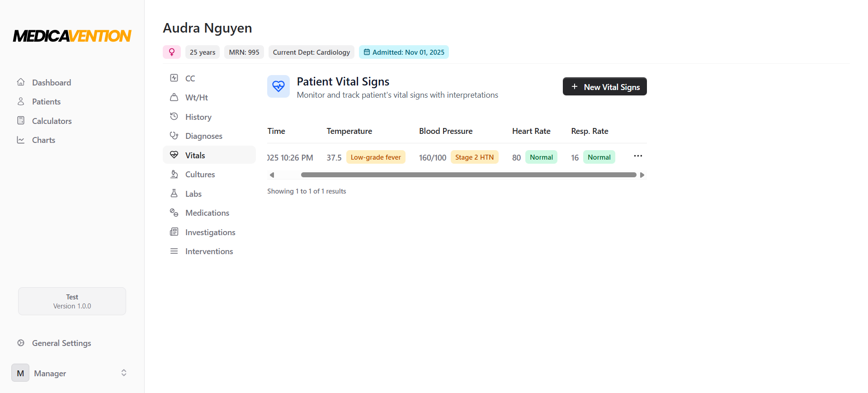Select the Labs flask icon
868x393 pixels.
coord(174,193)
